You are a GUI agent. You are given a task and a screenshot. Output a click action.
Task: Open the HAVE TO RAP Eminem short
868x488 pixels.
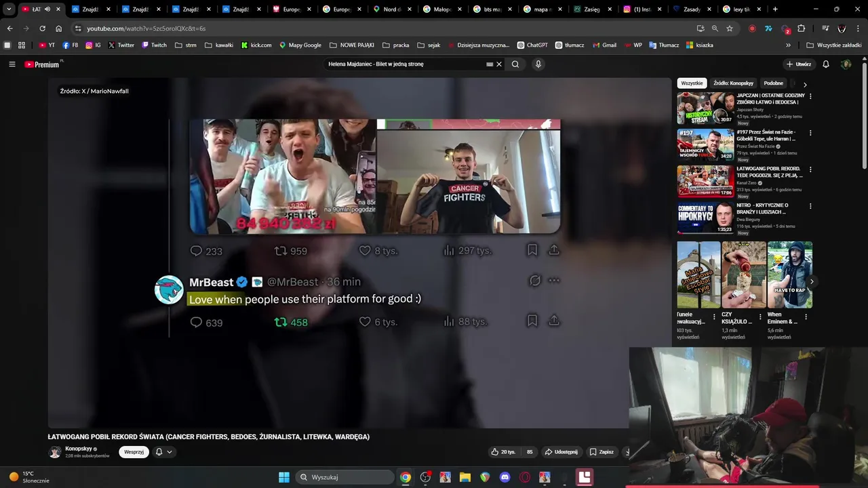[790, 274]
